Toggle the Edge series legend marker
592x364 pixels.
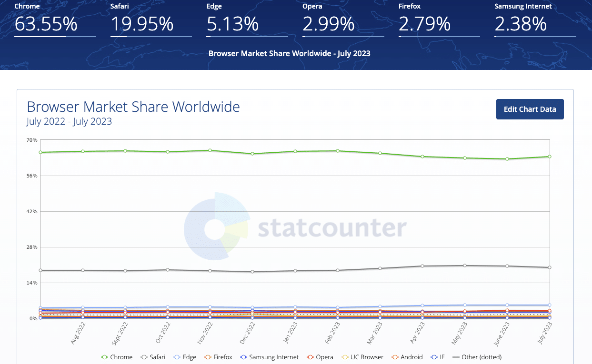(176, 357)
